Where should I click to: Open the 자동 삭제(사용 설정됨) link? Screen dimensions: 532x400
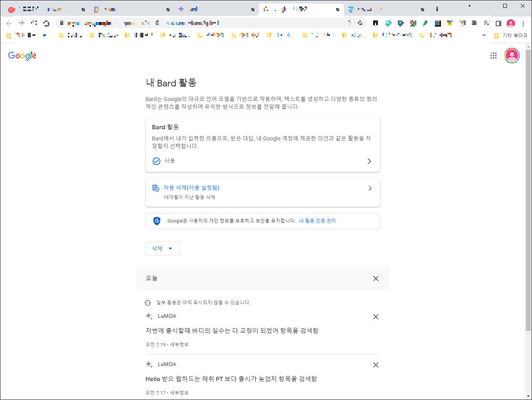pyautogui.click(x=191, y=188)
